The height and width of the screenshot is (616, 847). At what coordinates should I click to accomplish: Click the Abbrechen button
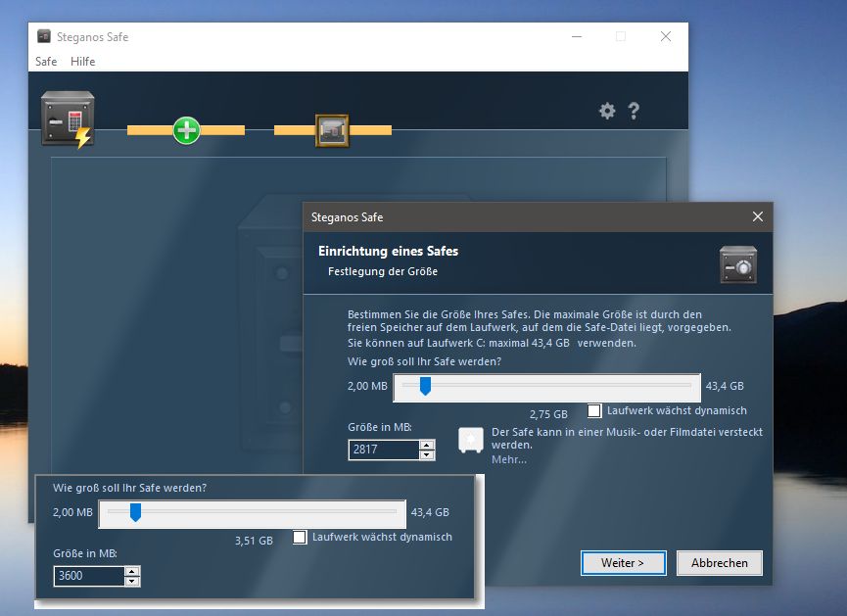tap(720, 563)
